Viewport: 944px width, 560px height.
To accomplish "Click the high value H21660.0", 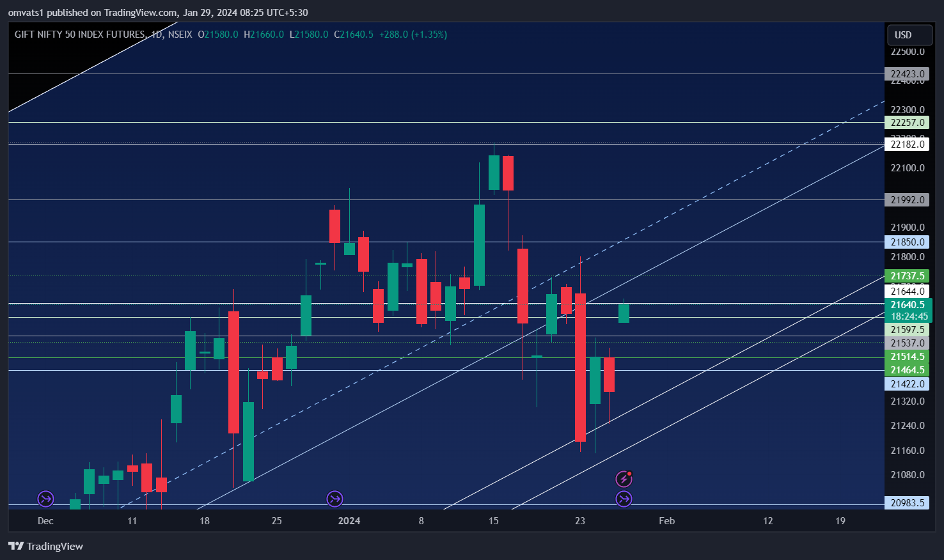I will click(264, 35).
